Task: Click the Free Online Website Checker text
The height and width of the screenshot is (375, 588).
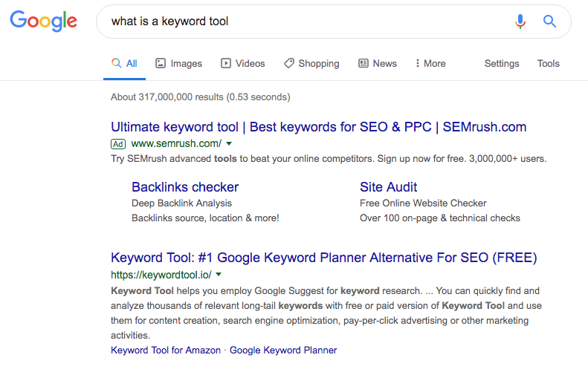Action: (423, 203)
